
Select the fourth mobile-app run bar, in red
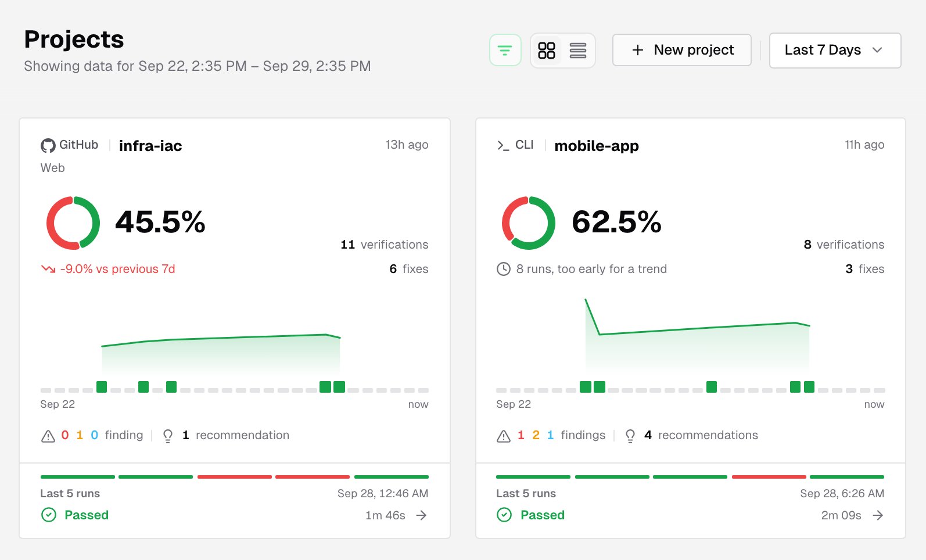pyautogui.click(x=769, y=477)
